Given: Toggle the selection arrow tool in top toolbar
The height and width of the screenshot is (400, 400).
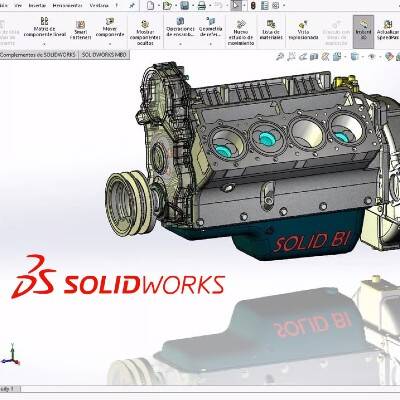Looking at the screenshot, I should click(236, 5).
